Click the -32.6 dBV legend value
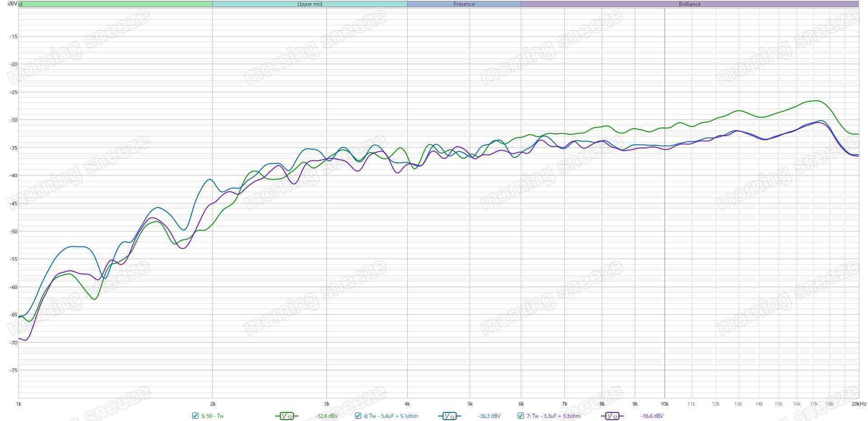This screenshot has height=421, width=868. click(x=326, y=416)
